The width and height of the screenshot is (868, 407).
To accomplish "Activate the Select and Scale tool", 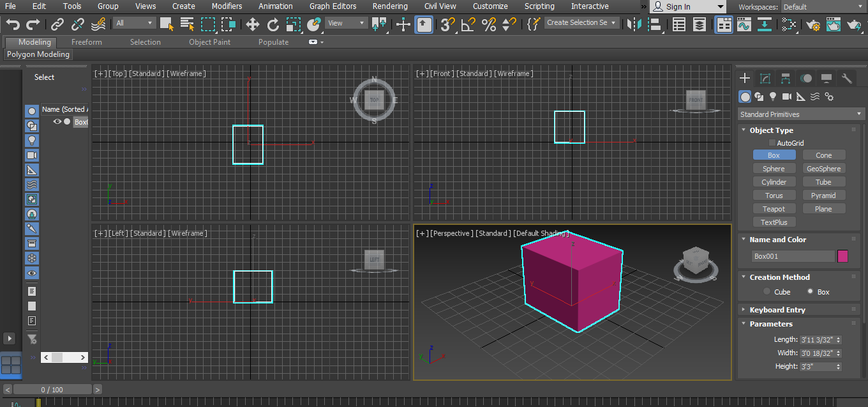I will (x=293, y=25).
